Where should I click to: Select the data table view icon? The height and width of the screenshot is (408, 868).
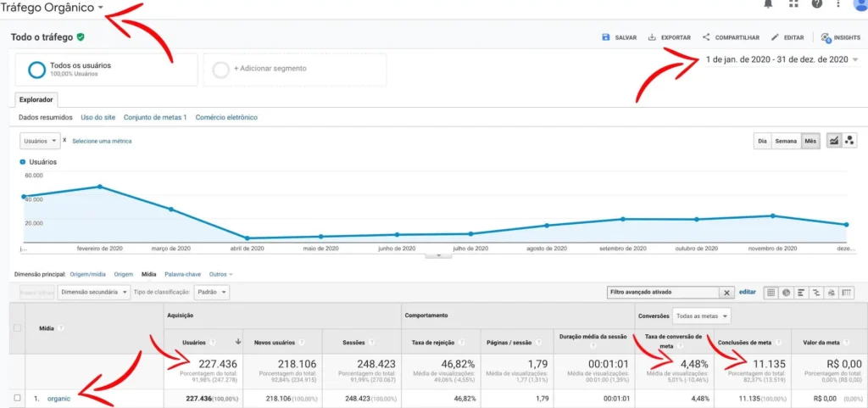point(770,293)
